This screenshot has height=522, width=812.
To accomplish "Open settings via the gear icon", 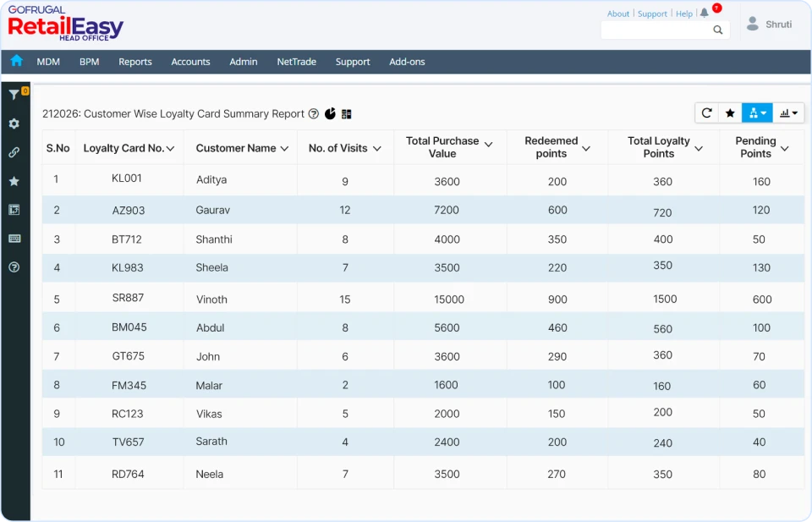I will 15,124.
